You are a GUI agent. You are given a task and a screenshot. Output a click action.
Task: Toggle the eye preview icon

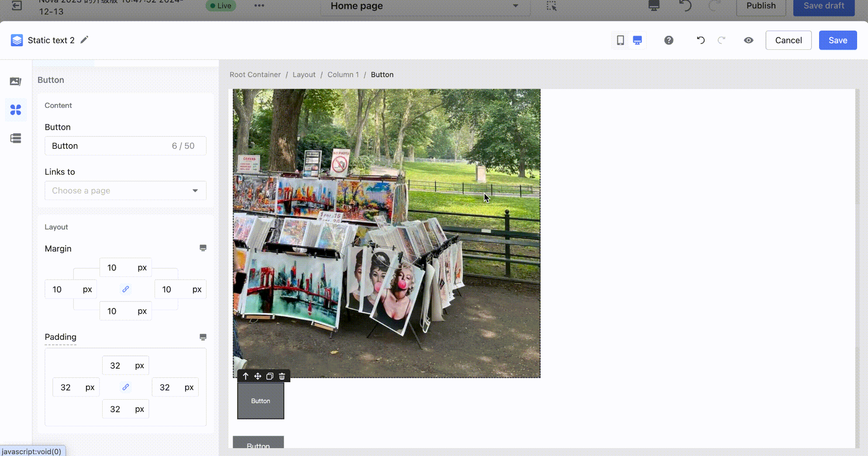748,40
